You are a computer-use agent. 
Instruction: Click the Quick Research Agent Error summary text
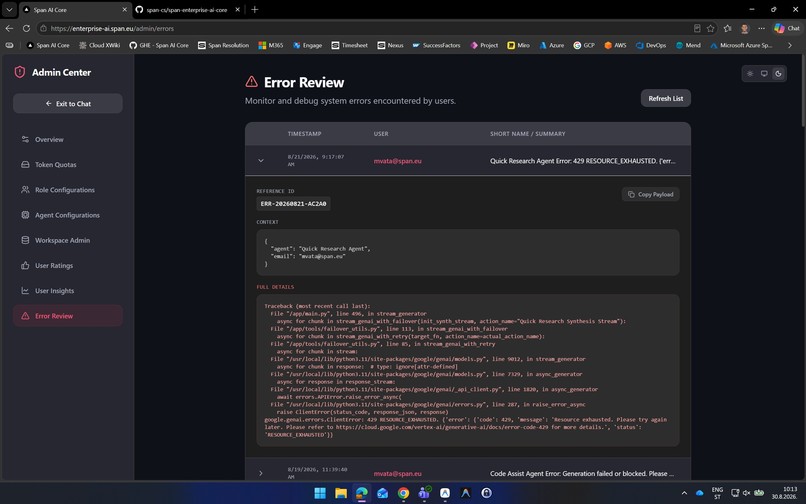tap(583, 161)
